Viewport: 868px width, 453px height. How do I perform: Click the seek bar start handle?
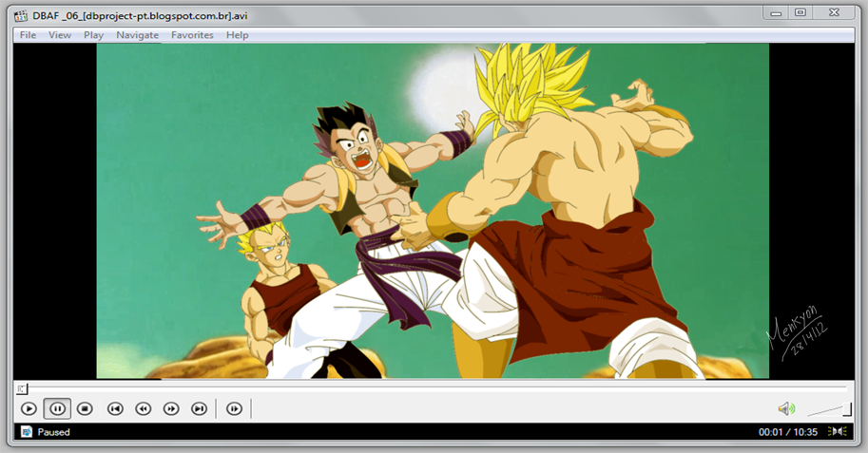22,388
